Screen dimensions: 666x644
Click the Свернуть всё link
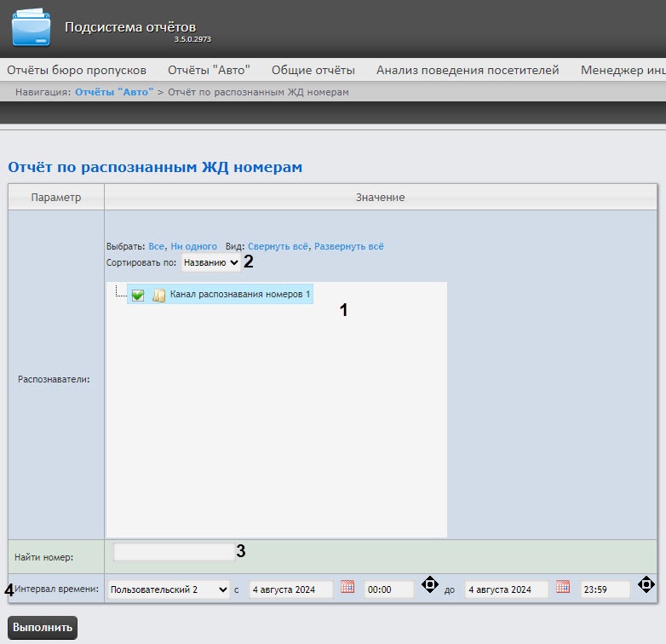pyautogui.click(x=278, y=246)
